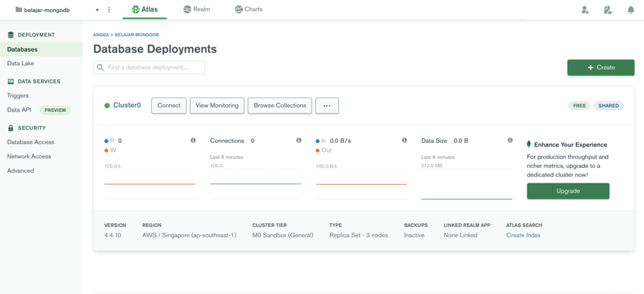
Task: Click the Enhance Your Experience leaf icon
Action: 529,144
